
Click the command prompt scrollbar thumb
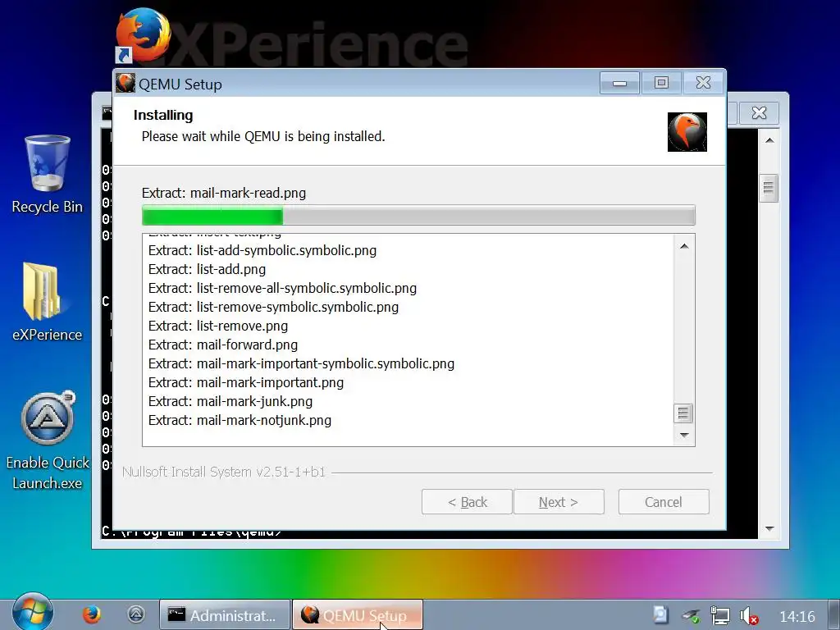[769, 188]
